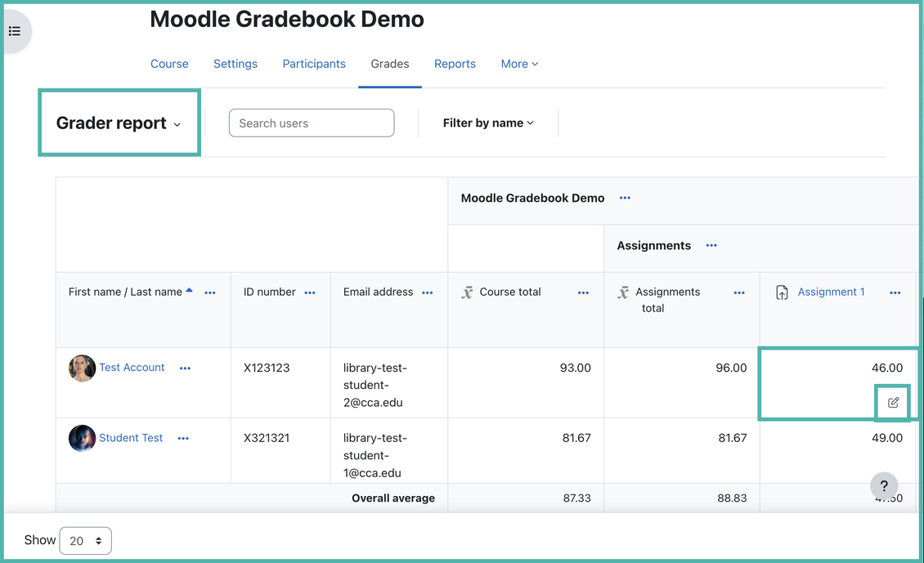The height and width of the screenshot is (563, 924).
Task: Open the Show 20 per page selector
Action: coord(85,541)
